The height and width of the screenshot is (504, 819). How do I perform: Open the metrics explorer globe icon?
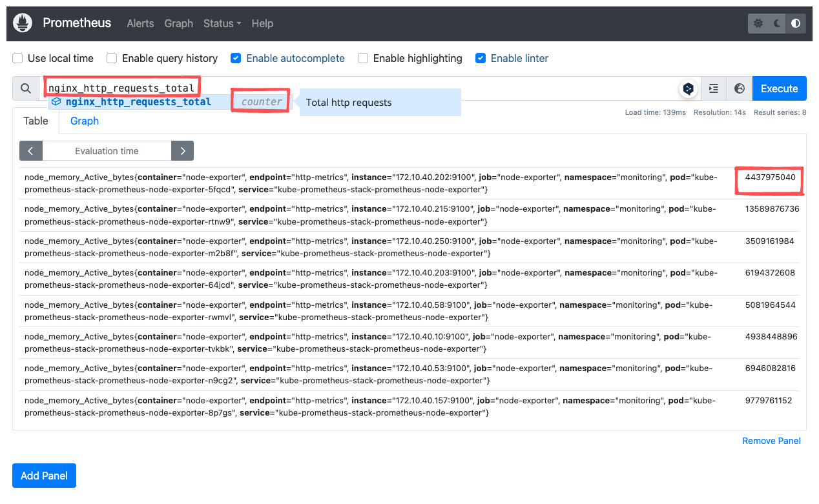pos(740,88)
